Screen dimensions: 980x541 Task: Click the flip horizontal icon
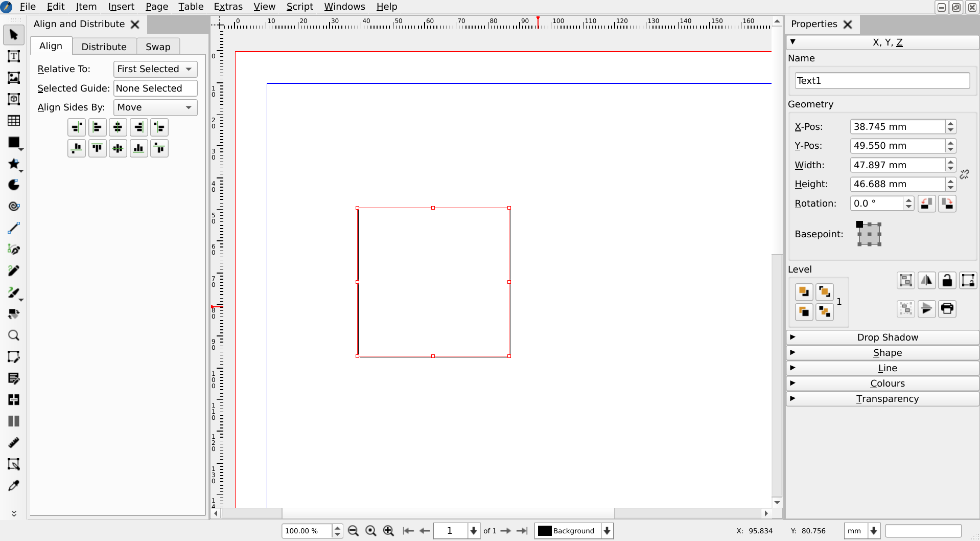(x=926, y=280)
